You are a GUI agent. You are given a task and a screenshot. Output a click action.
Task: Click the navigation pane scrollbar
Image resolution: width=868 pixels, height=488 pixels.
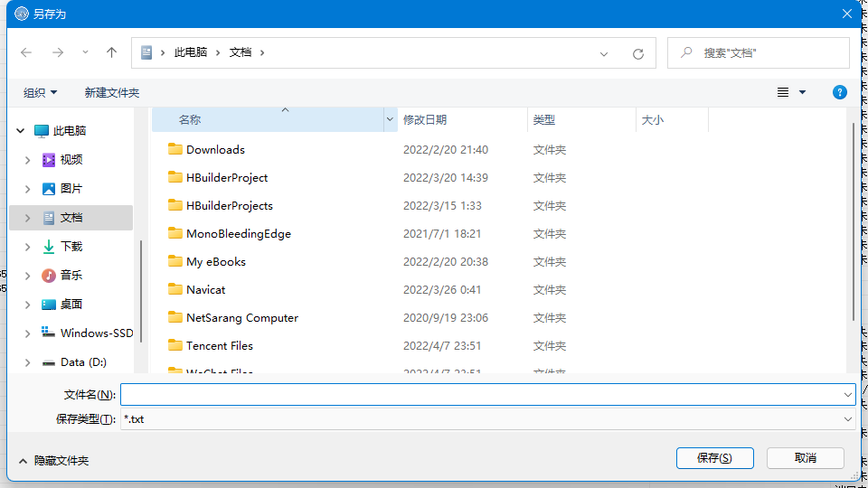141,290
